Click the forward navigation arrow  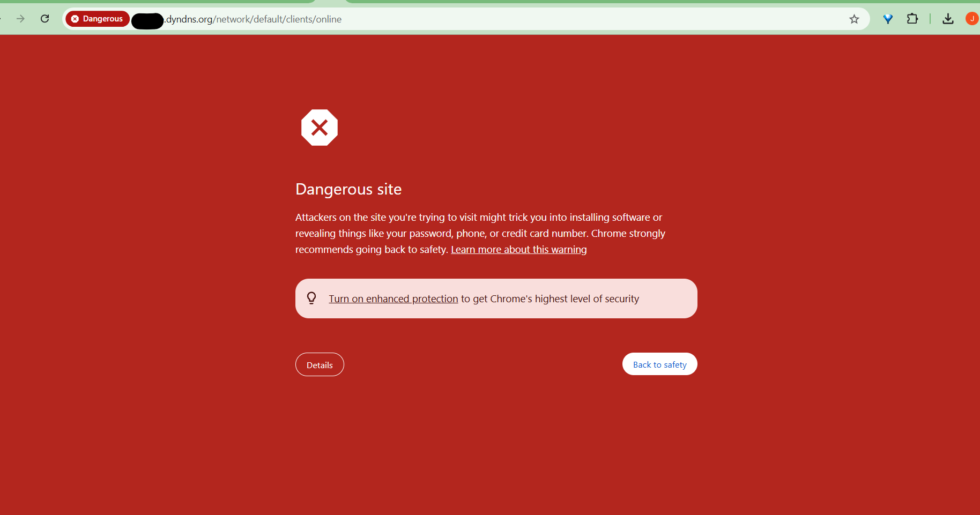pos(20,18)
